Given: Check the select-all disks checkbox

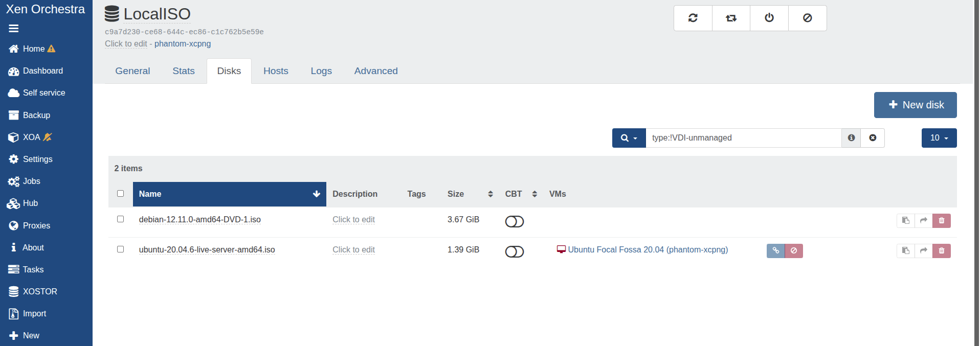Looking at the screenshot, I should (x=120, y=194).
